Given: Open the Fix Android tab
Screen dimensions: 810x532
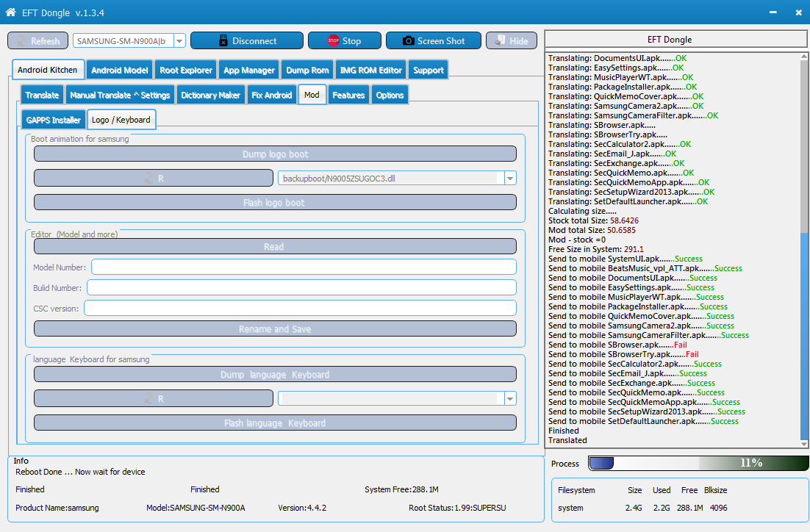Looking at the screenshot, I should (x=272, y=95).
